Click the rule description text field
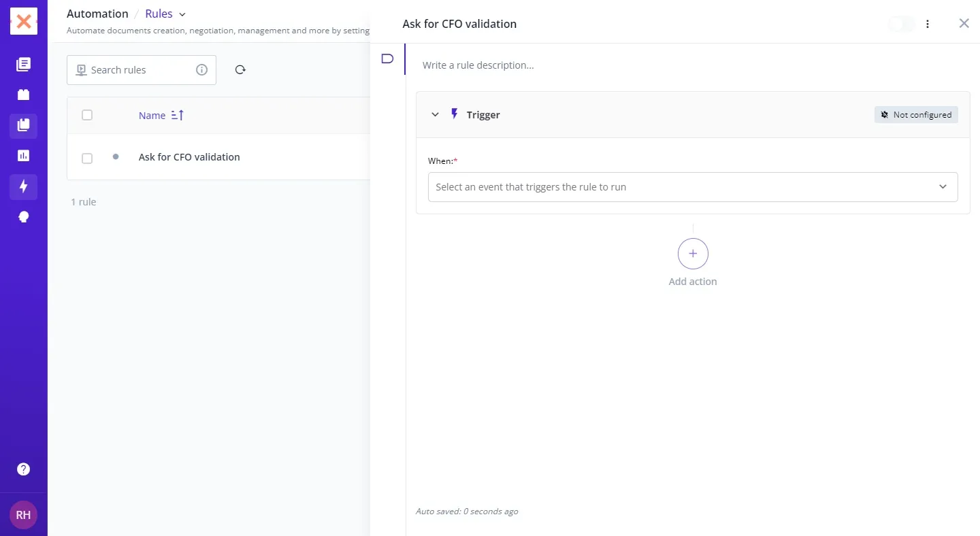This screenshot has height=536, width=980. (681, 65)
